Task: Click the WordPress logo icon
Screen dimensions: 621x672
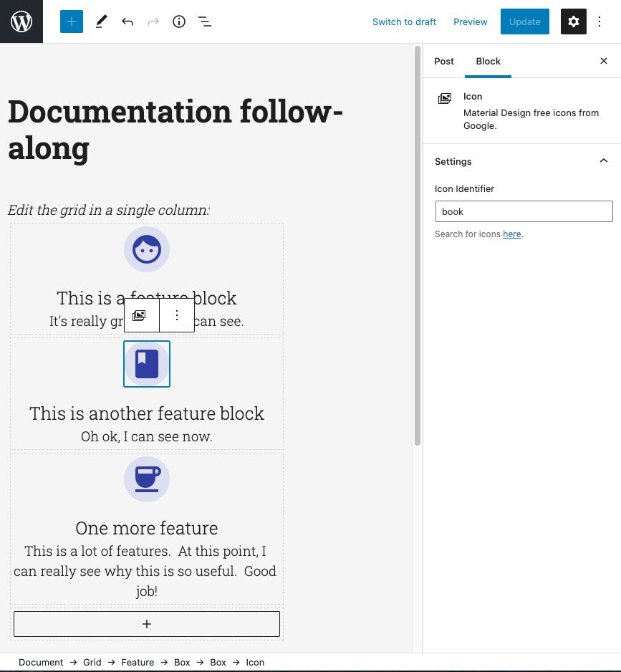Action: pos(21,21)
